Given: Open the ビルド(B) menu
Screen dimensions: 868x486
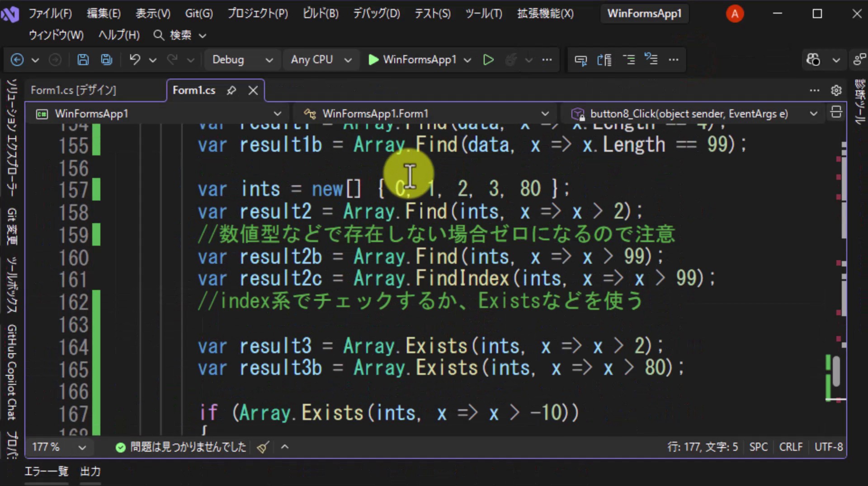Looking at the screenshot, I should tap(321, 14).
